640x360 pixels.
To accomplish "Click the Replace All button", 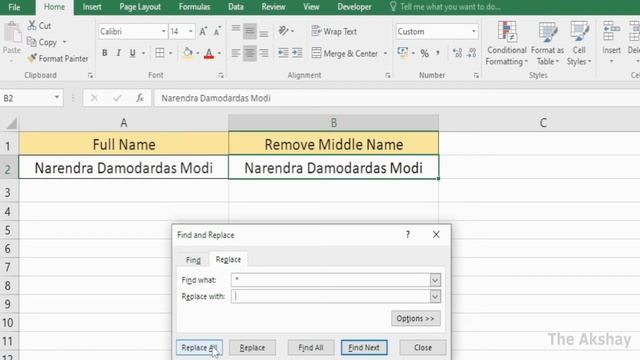I will [x=199, y=347].
